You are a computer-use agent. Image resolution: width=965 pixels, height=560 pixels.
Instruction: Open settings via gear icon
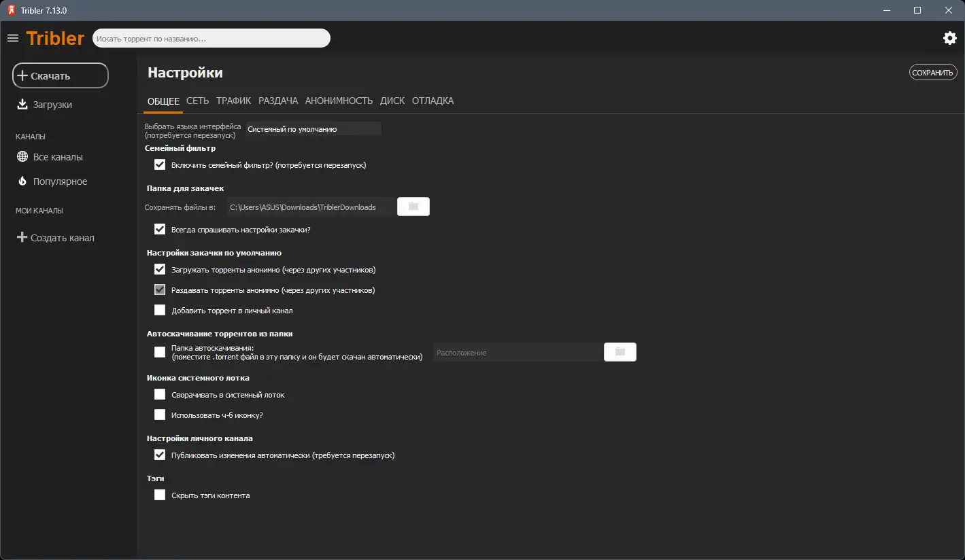coord(950,38)
